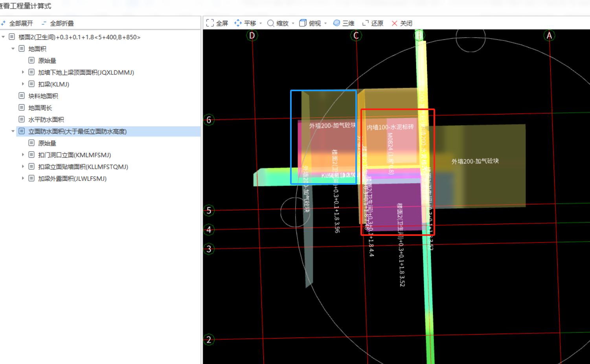Select 原始量 under 立面防水面积
The height and width of the screenshot is (364, 590).
point(47,143)
